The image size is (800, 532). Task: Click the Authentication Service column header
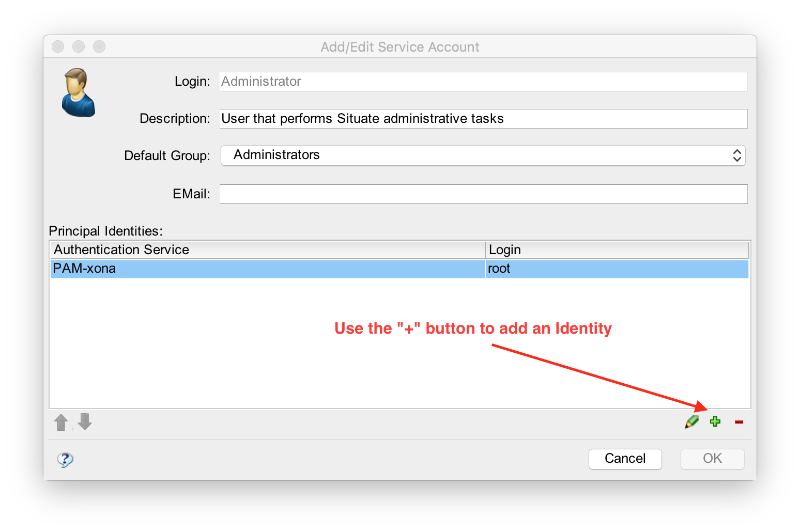(207, 249)
